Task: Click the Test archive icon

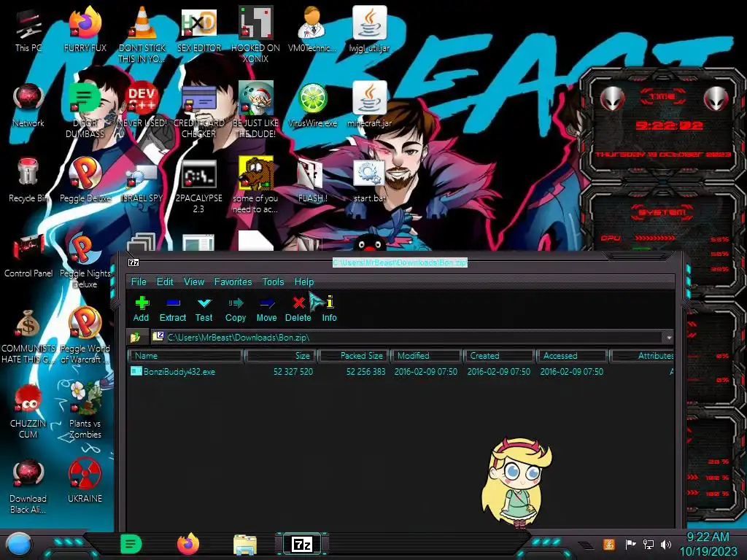Action: [204, 309]
